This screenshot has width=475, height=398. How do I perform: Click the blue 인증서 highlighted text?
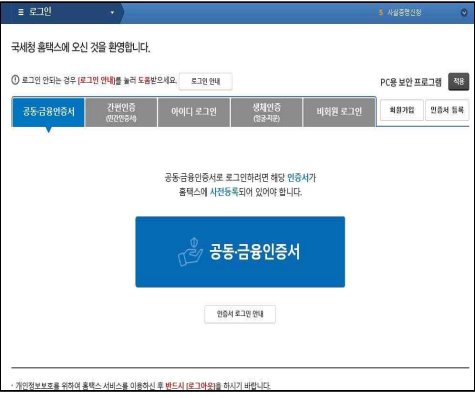pyautogui.click(x=298, y=178)
